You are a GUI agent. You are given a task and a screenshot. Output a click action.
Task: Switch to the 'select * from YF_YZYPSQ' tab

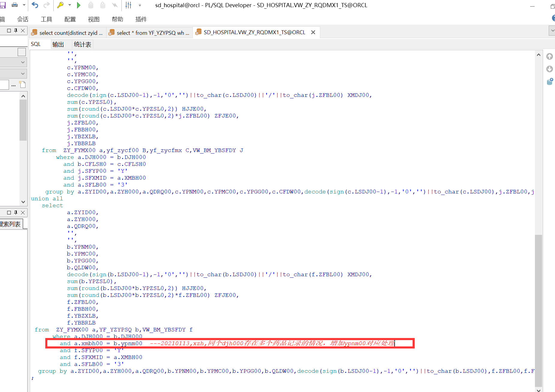149,33
